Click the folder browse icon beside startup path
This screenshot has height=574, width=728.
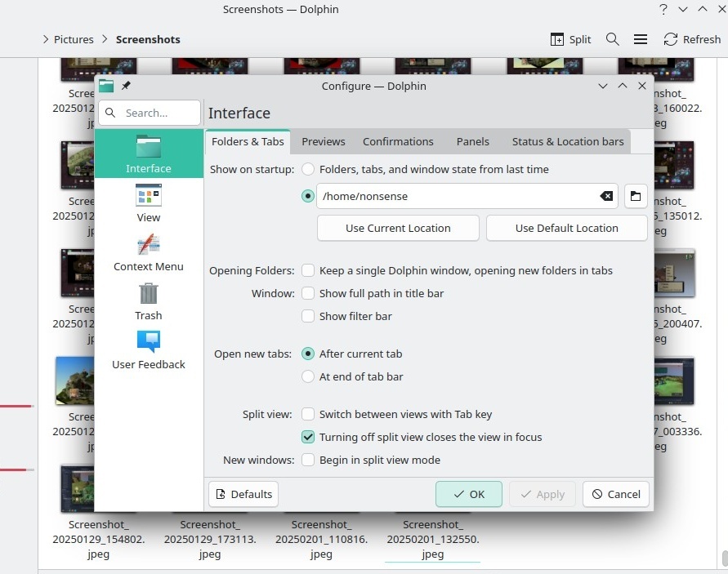click(636, 196)
